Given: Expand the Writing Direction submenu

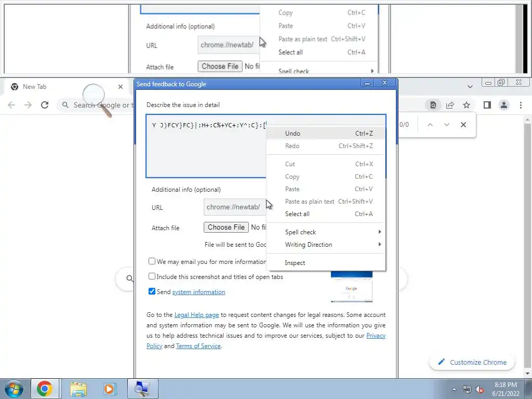Looking at the screenshot, I should [326, 245].
